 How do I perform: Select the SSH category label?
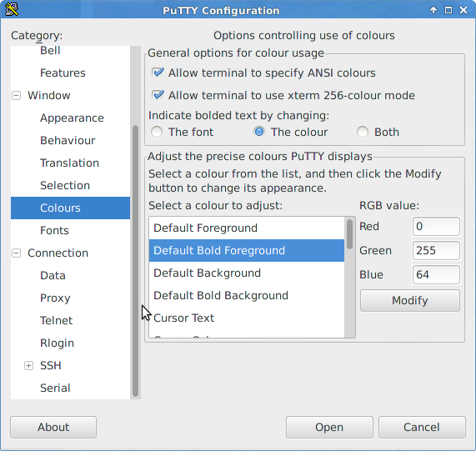51,365
